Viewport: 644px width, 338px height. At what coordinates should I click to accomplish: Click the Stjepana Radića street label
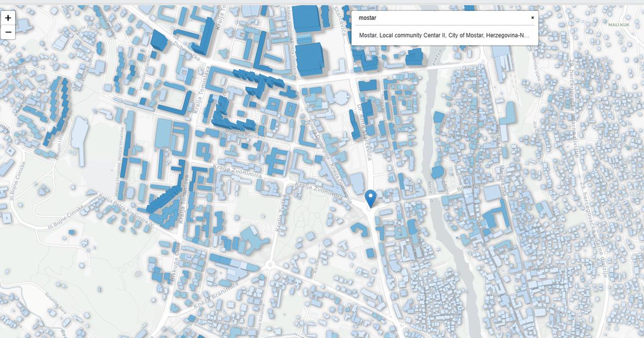point(243,133)
